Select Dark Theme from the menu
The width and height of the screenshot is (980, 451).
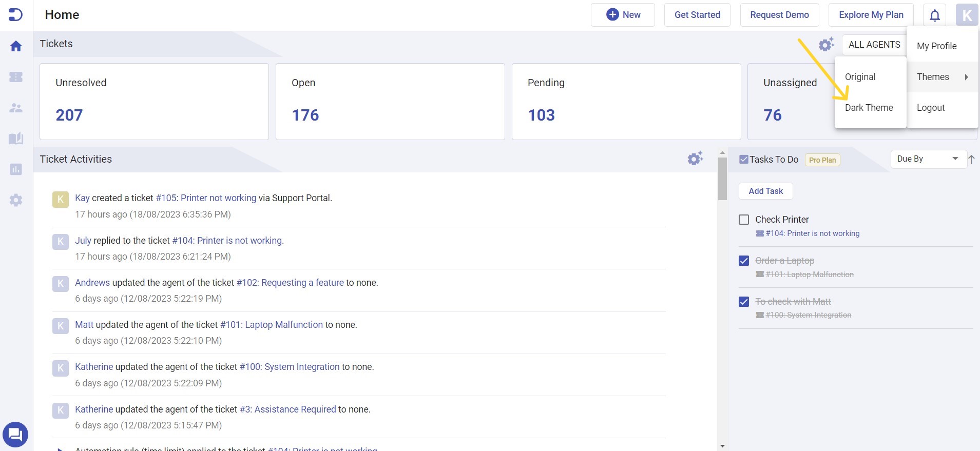869,108
